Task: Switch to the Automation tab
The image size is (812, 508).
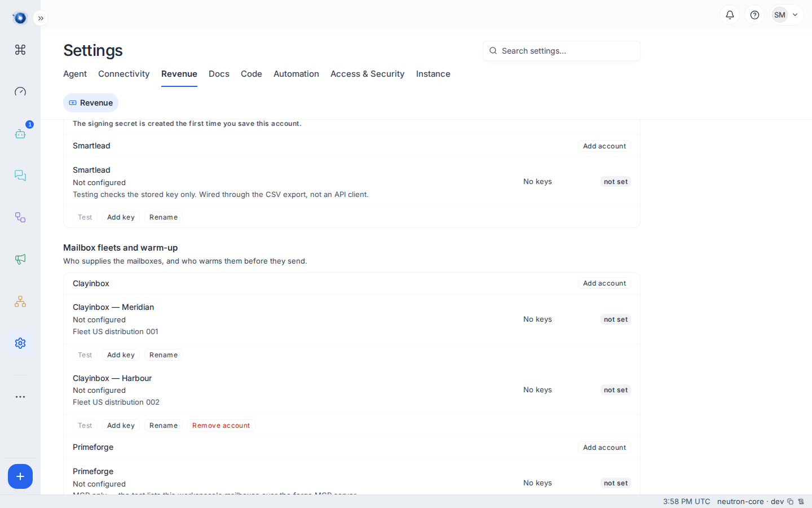Action: coord(296,74)
